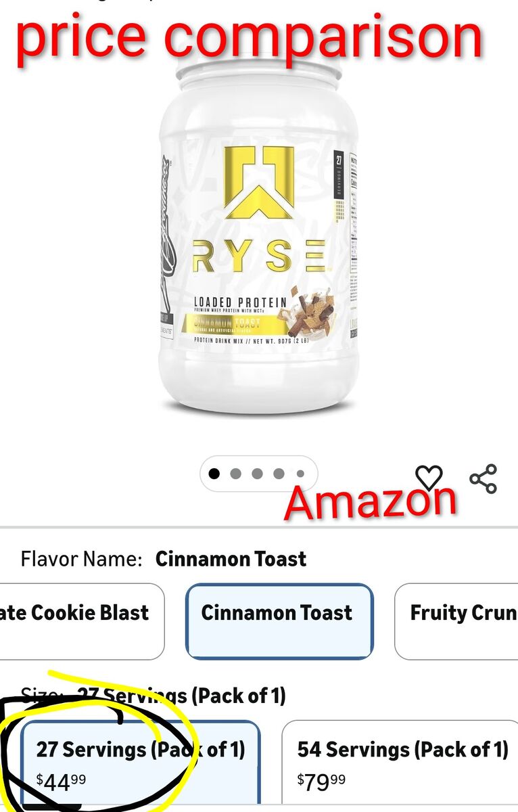Image resolution: width=518 pixels, height=812 pixels.
Task: Select 54 Servings (Pack of 1) size
Action: (x=400, y=765)
